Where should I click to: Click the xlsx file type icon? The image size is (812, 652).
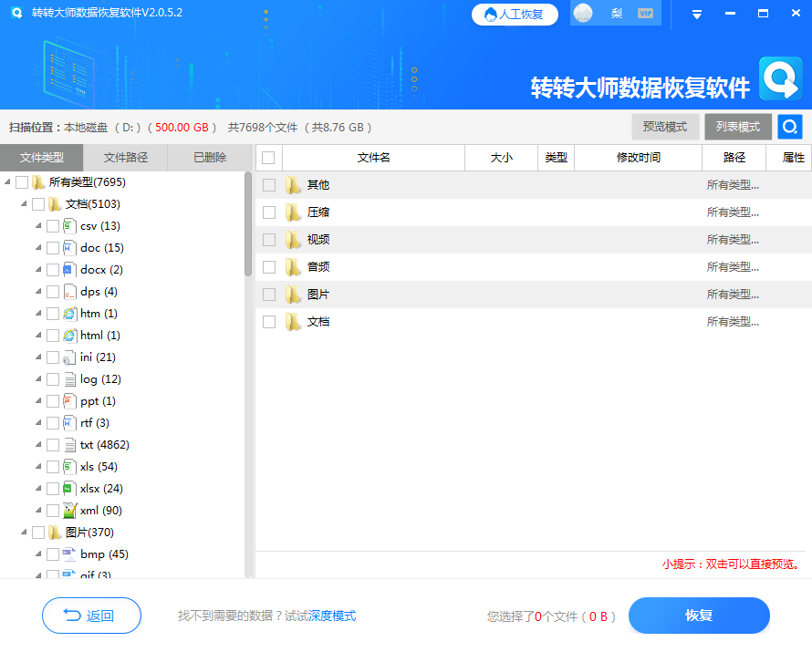tap(70, 488)
